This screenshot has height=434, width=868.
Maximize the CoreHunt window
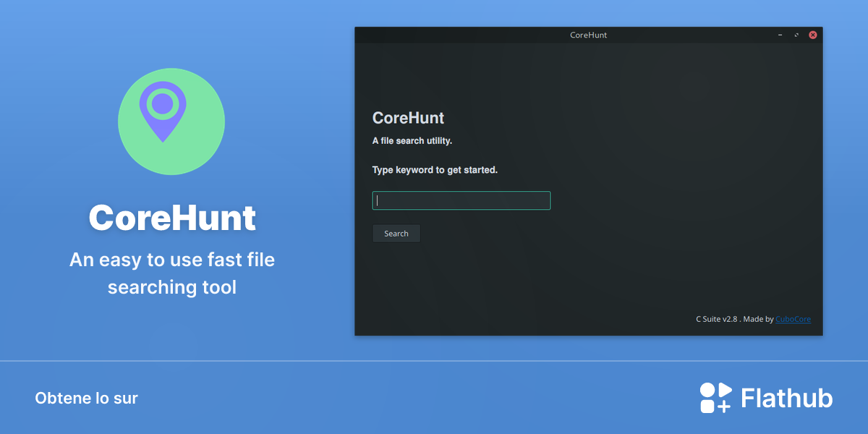796,35
